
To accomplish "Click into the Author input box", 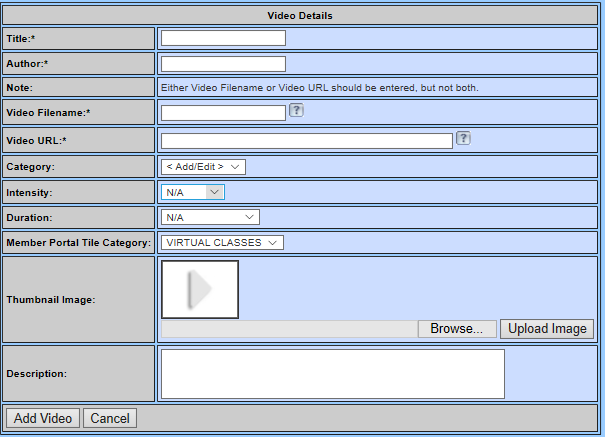I will click(223, 64).
